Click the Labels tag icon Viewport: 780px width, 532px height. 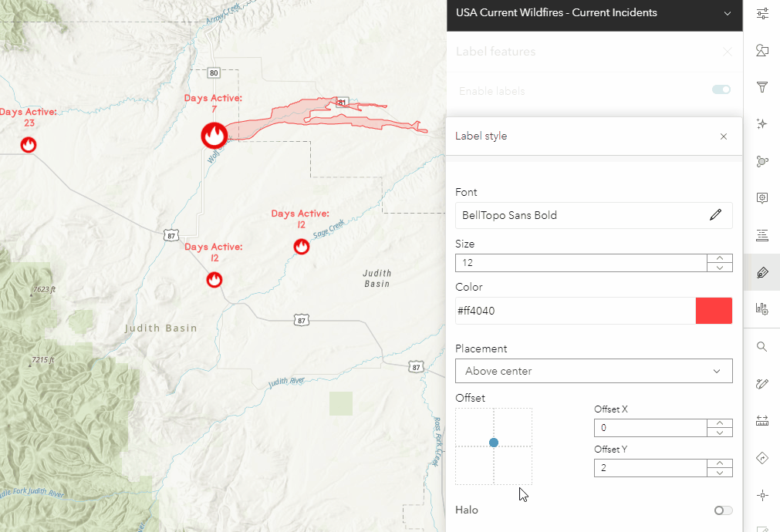pos(762,272)
